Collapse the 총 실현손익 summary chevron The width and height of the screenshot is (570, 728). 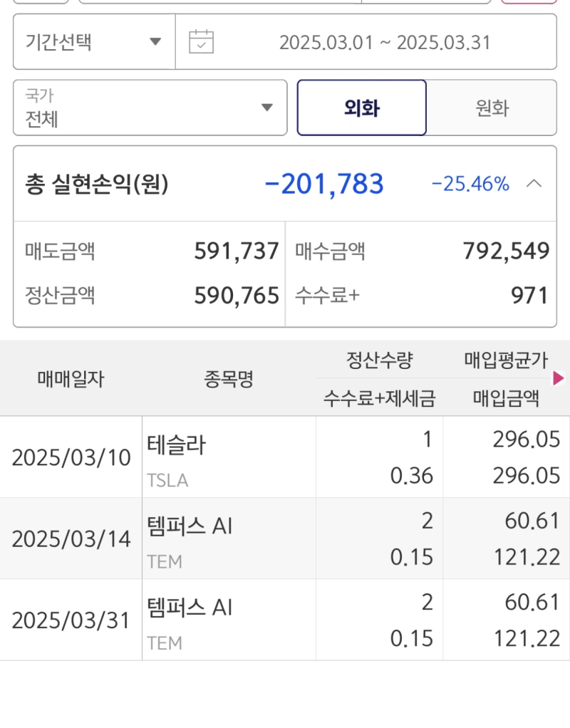534,184
